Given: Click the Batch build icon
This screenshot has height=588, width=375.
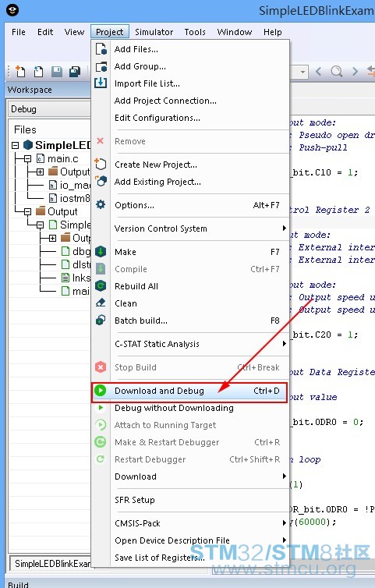Looking at the screenshot, I should 101,321.
